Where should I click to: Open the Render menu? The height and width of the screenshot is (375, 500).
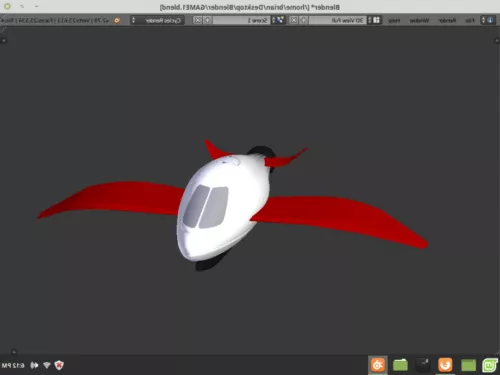point(447,21)
